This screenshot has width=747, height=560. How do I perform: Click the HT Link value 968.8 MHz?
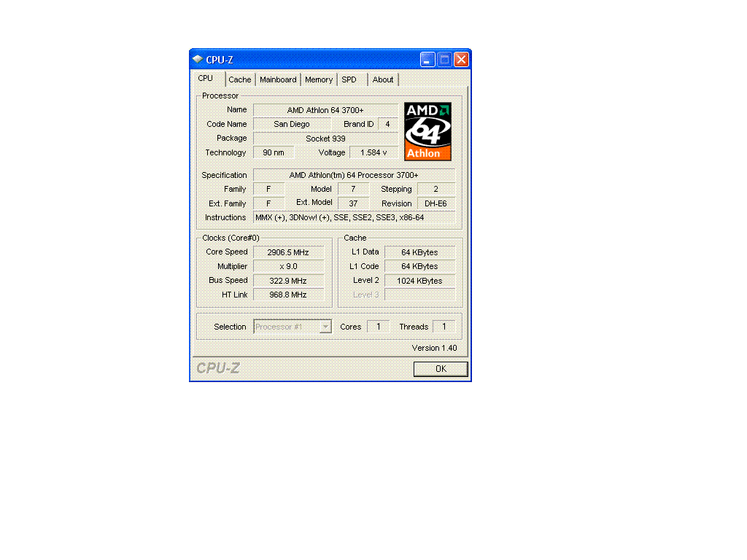tap(288, 295)
